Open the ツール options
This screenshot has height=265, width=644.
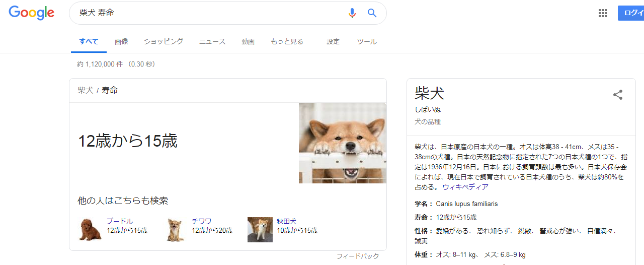(367, 42)
